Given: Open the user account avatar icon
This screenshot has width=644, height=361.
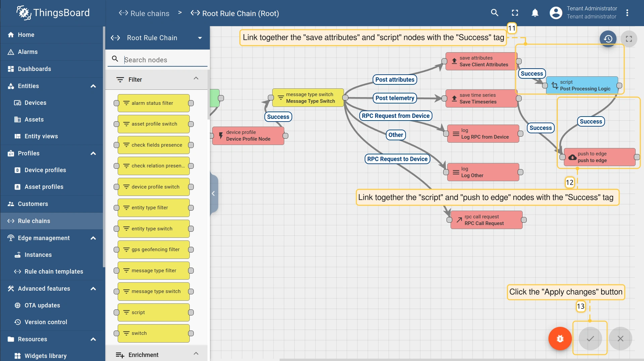Looking at the screenshot, I should pos(555,13).
